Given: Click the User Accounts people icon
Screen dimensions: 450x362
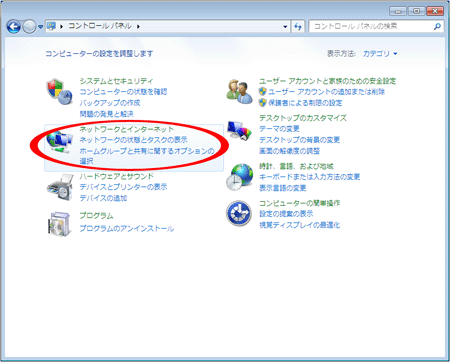Looking at the screenshot, I should [x=239, y=91].
